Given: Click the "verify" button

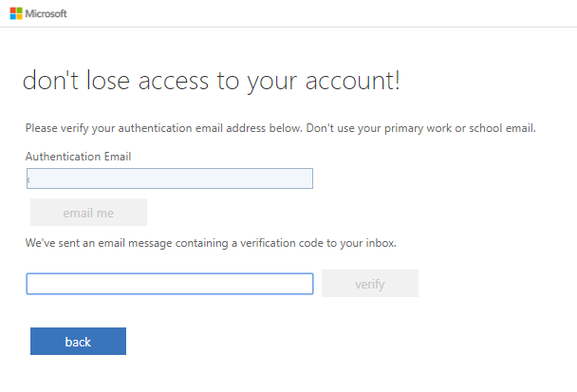Looking at the screenshot, I should point(370,284).
